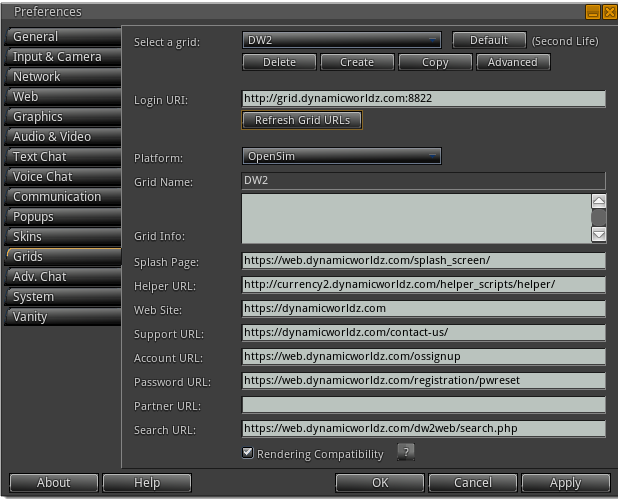Viewport: 618px width, 499px height.
Task: Apply the preferences changes
Action: point(566,483)
